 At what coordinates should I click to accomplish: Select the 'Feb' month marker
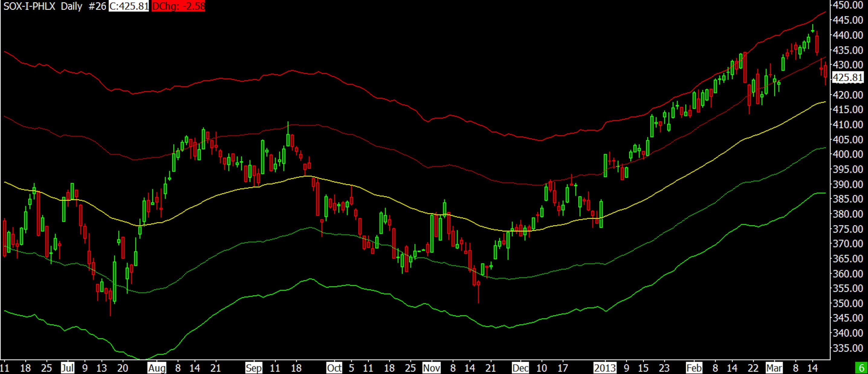(x=694, y=368)
